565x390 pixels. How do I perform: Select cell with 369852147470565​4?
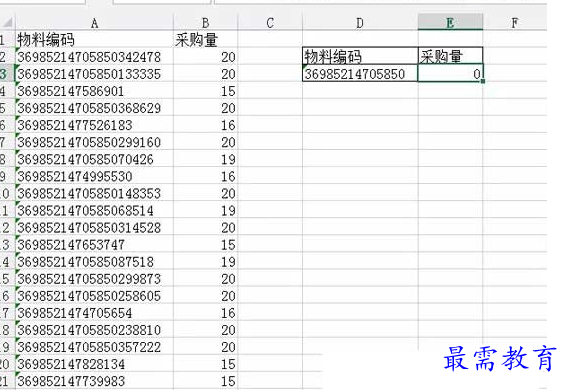pyautogui.click(x=94, y=313)
